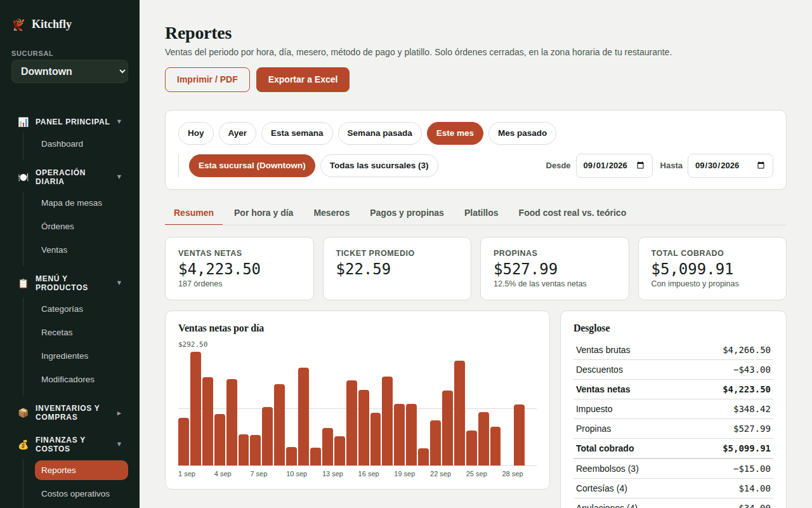Open the Hasta date calendar picker icon
Image resolution: width=812 pixels, height=508 pixels.
pos(761,166)
